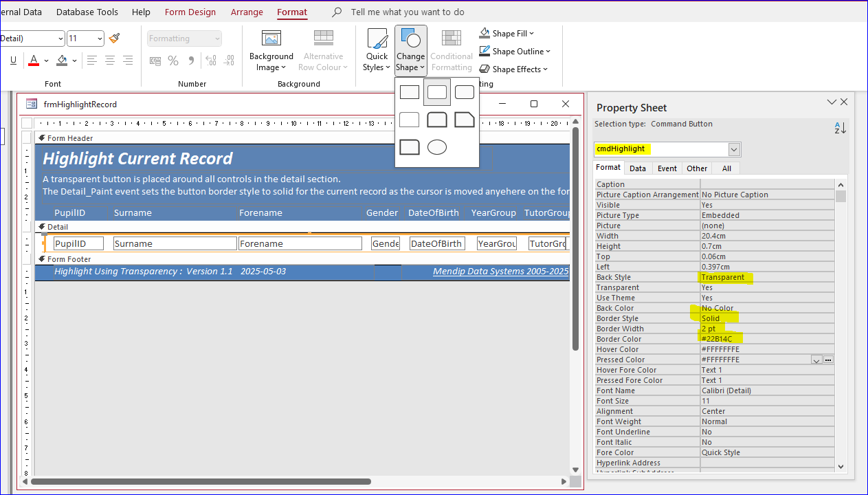This screenshot has height=495, width=868.
Task: Toggle Align Left text alignment
Action: [91, 60]
